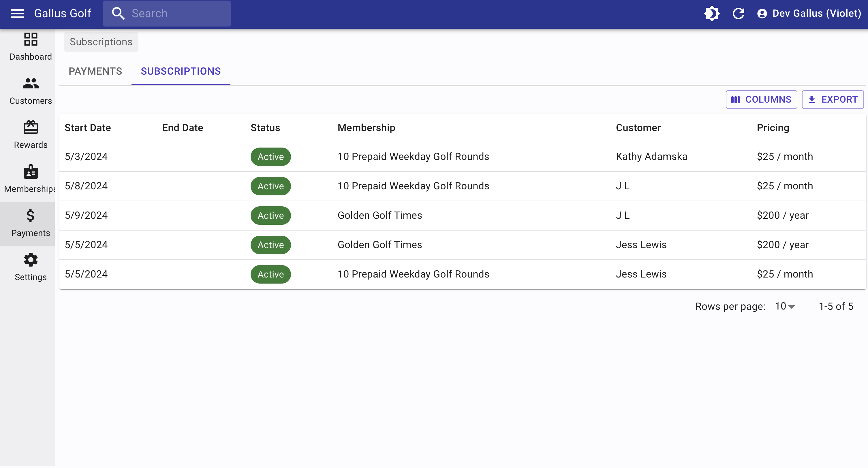This screenshot has height=468, width=868.
Task: Click $25 / month in 5/8/2024 row
Action: click(x=785, y=186)
